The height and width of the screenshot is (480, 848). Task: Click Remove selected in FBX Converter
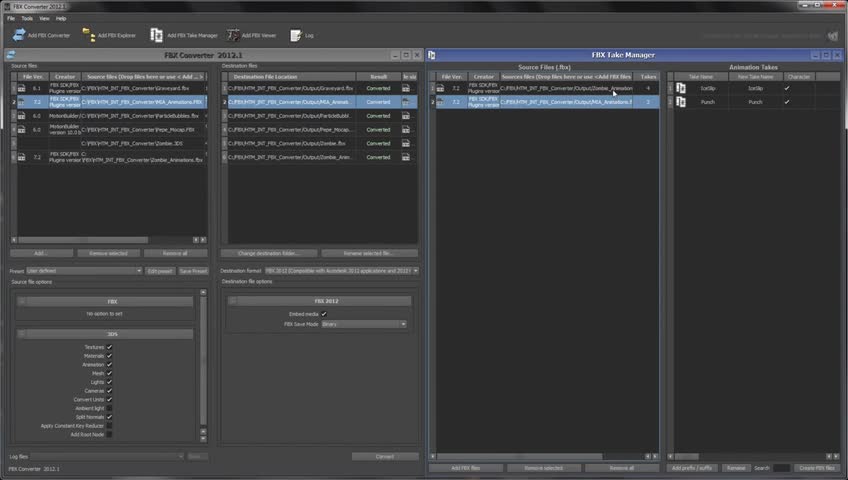(108, 253)
